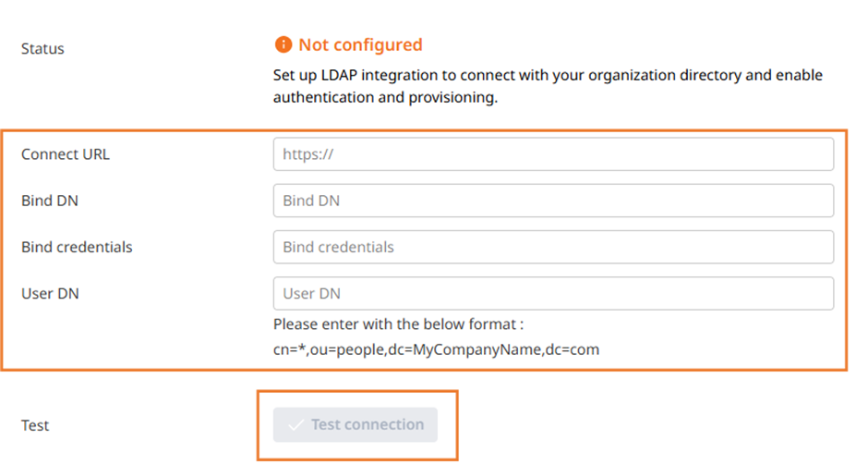Click the Bind credentials label text
The height and width of the screenshot is (476, 868).
pyautogui.click(x=77, y=247)
